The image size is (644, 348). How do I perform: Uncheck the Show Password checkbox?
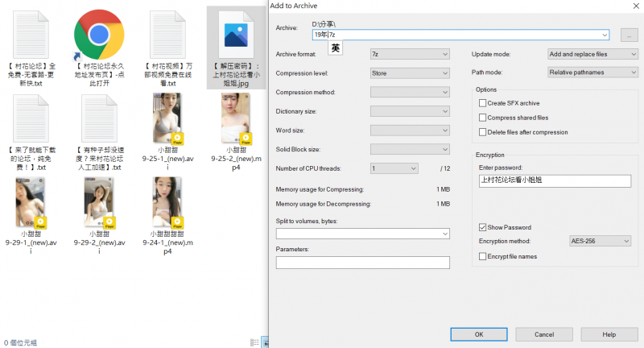[483, 227]
